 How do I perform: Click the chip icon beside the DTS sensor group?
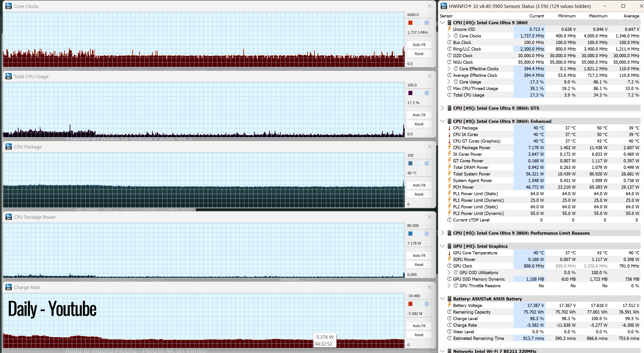450,108
